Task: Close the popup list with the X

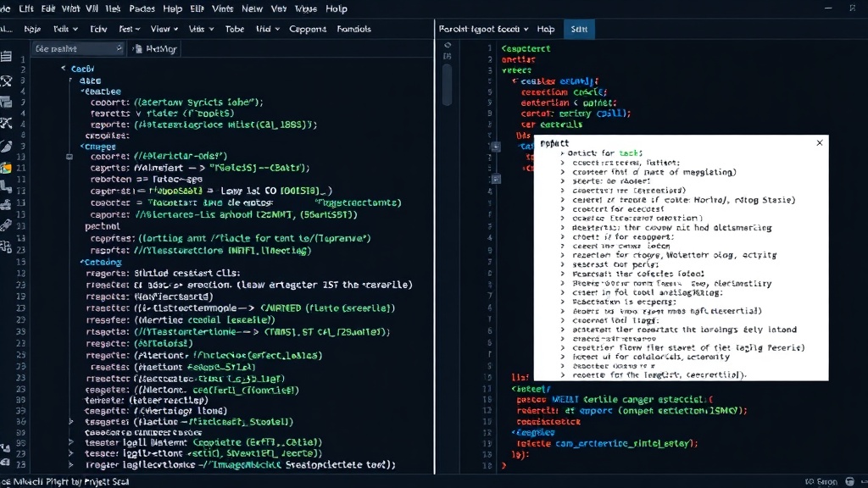Action: click(820, 142)
